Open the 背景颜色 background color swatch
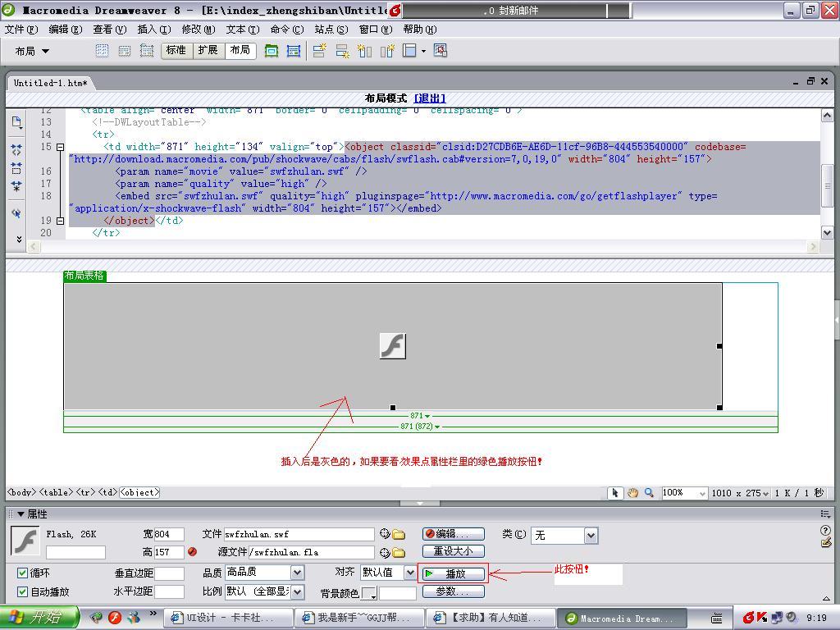 tap(369, 593)
